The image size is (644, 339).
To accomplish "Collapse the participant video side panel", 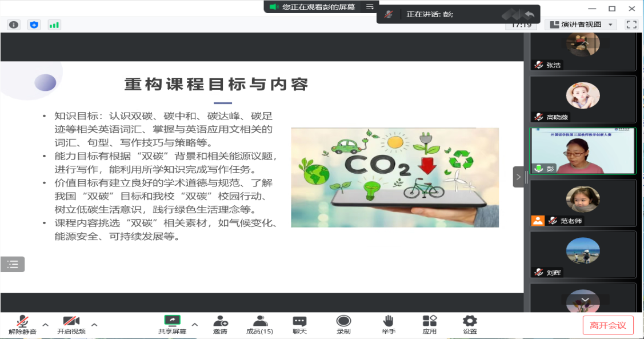I will click(x=518, y=177).
